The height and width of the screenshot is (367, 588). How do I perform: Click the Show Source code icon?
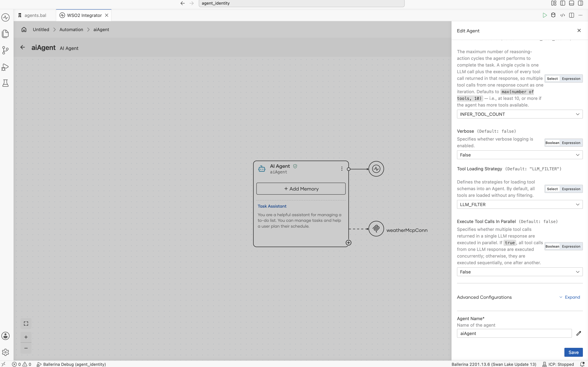coord(563,15)
